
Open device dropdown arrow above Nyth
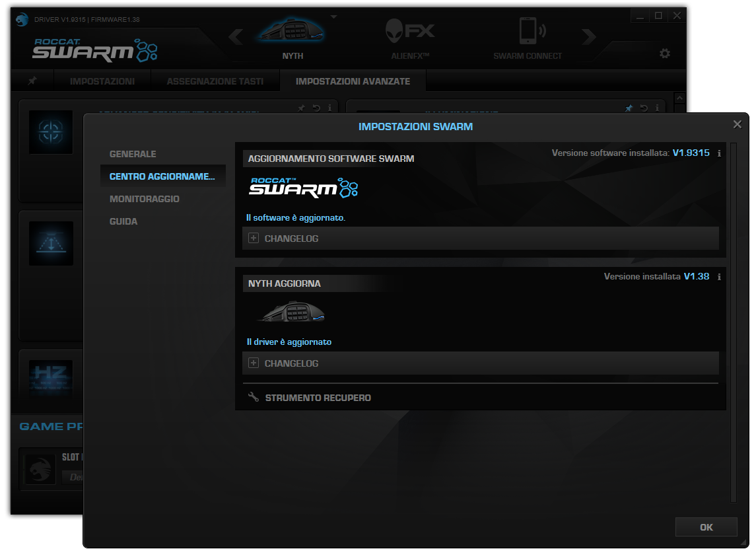[333, 17]
